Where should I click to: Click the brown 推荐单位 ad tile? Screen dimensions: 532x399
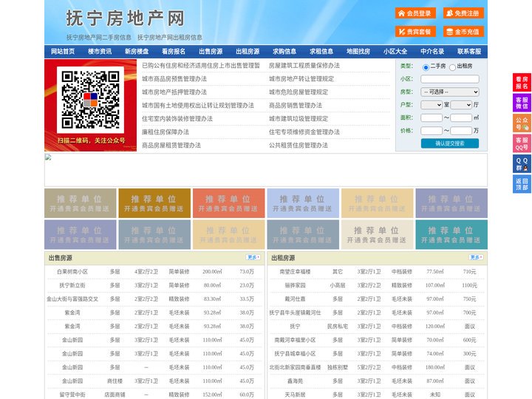pyautogui.click(x=154, y=203)
